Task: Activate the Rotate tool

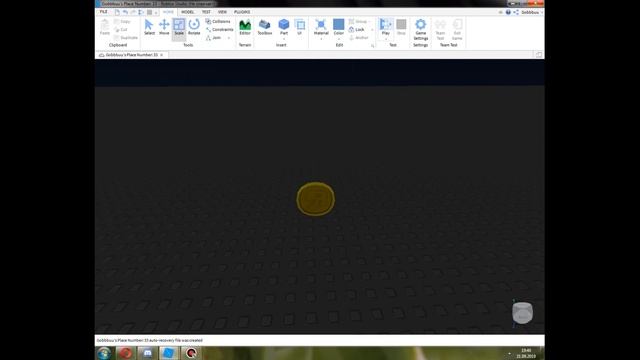Action: coord(194,27)
